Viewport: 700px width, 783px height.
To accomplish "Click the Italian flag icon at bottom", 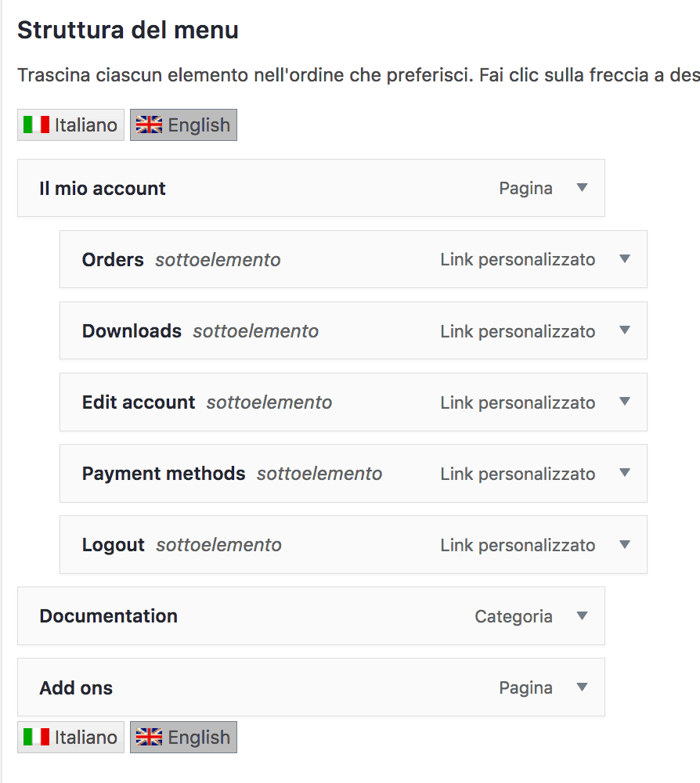I will click(37, 737).
